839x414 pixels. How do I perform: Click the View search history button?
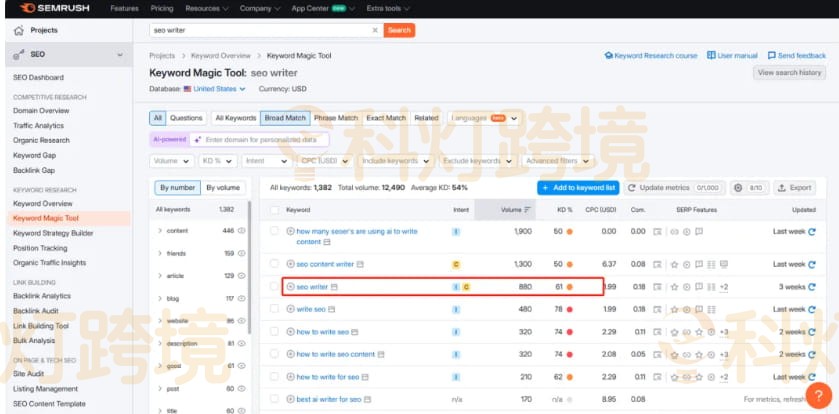[789, 73]
